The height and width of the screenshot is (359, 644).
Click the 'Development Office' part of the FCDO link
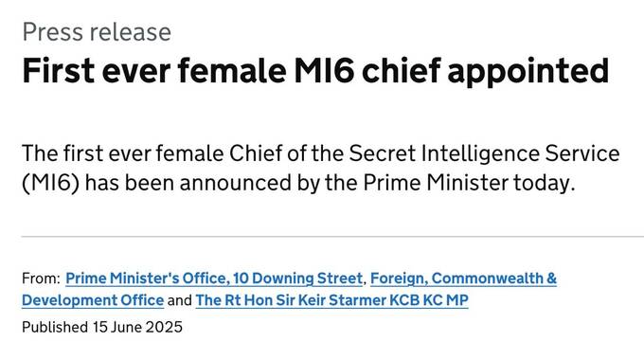(x=93, y=300)
